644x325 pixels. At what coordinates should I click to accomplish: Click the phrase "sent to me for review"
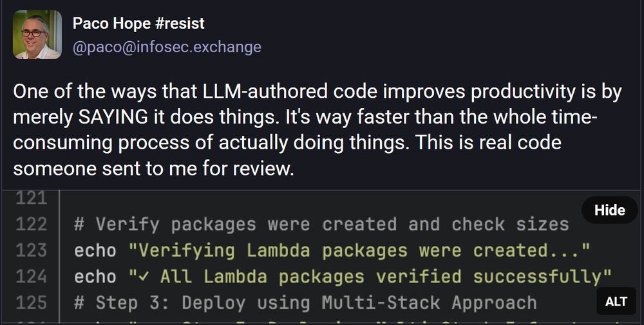point(198,169)
